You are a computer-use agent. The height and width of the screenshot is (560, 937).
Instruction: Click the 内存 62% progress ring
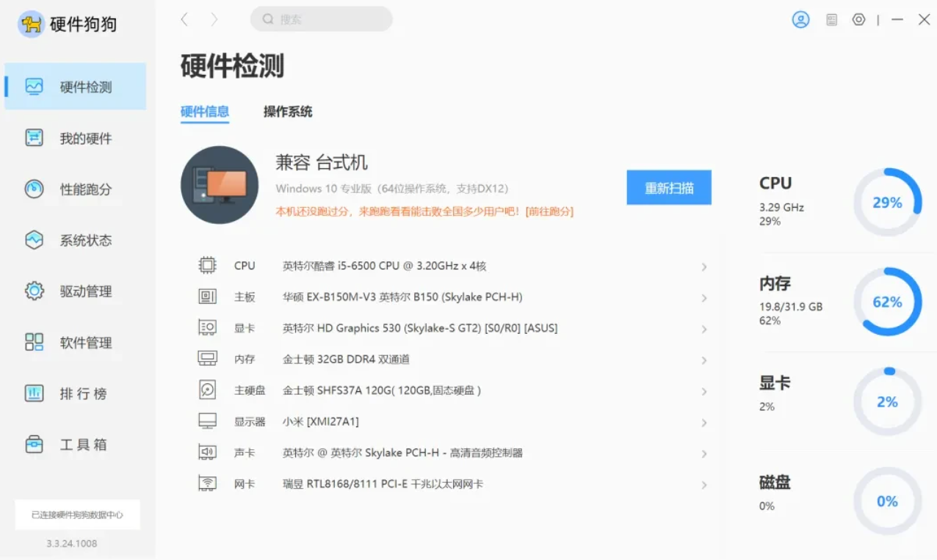click(x=887, y=301)
